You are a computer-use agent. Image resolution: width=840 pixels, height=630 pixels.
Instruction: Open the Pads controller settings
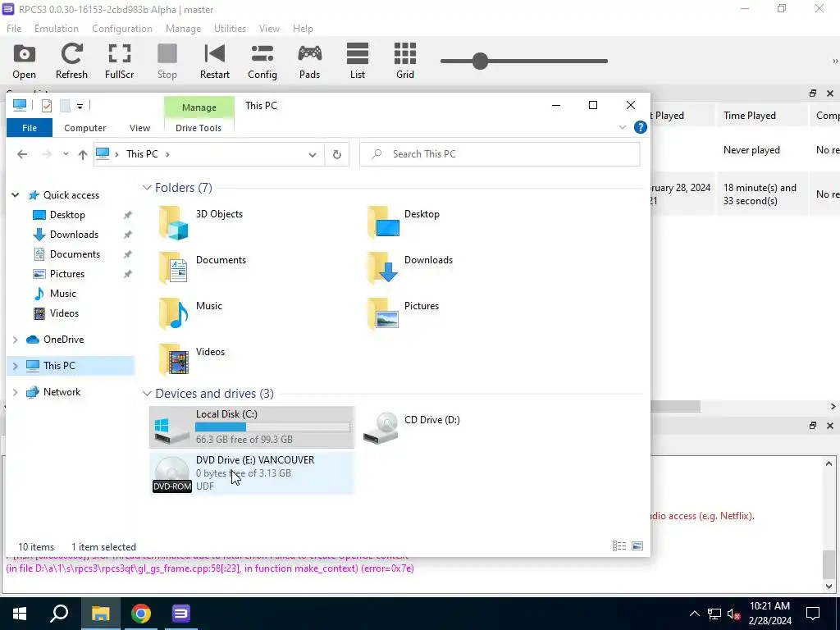click(309, 62)
